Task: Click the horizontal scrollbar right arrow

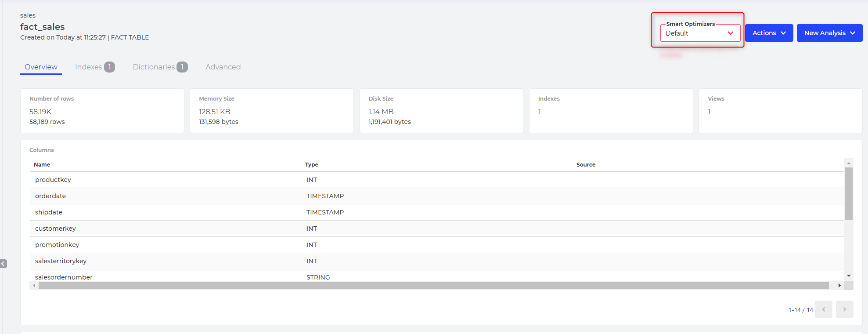Action: pos(839,286)
